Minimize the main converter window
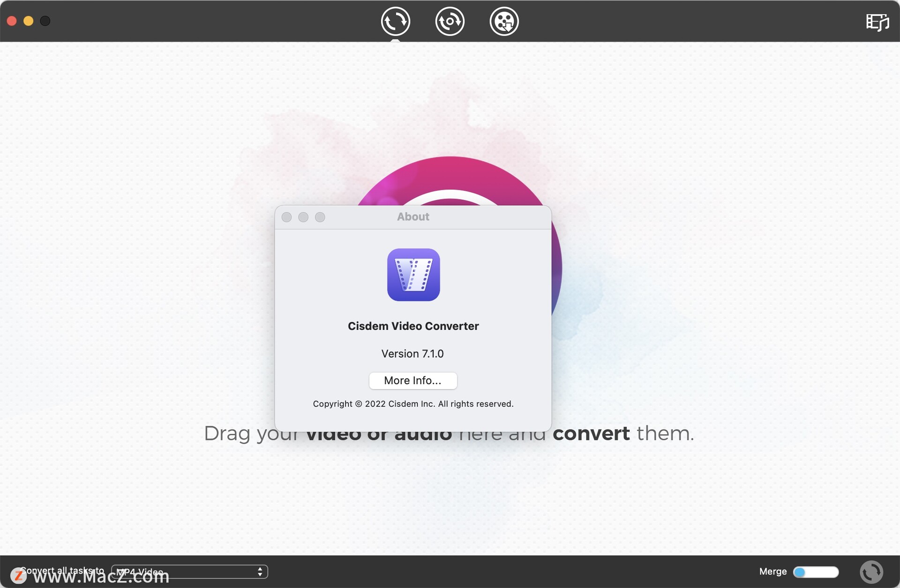 pyautogui.click(x=29, y=21)
